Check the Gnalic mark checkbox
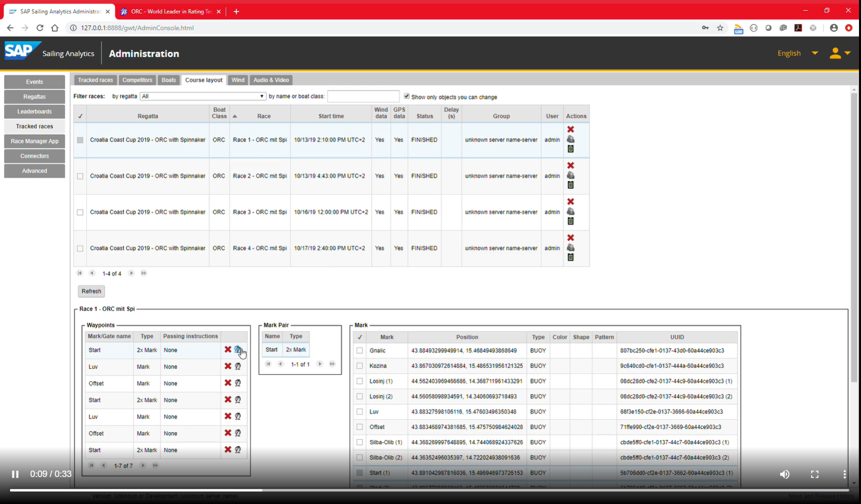Image resolution: width=861 pixels, height=504 pixels. click(x=360, y=351)
